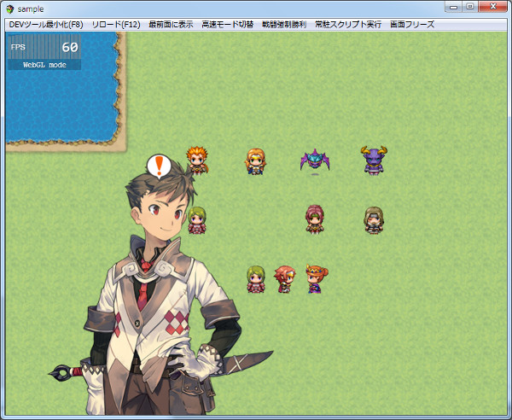Viewport: 512px width, 420px height.
Task: Open the 最前面に表示 menu
Action: 171,25
